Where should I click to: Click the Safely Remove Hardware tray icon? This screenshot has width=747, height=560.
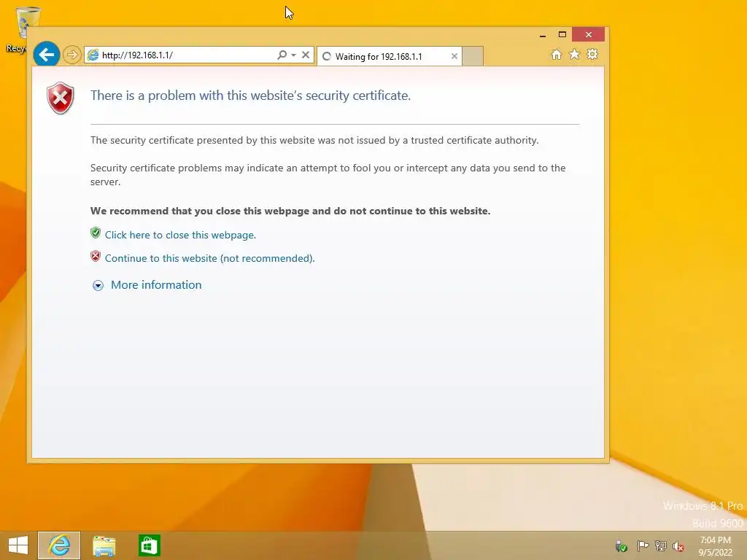coord(621,545)
